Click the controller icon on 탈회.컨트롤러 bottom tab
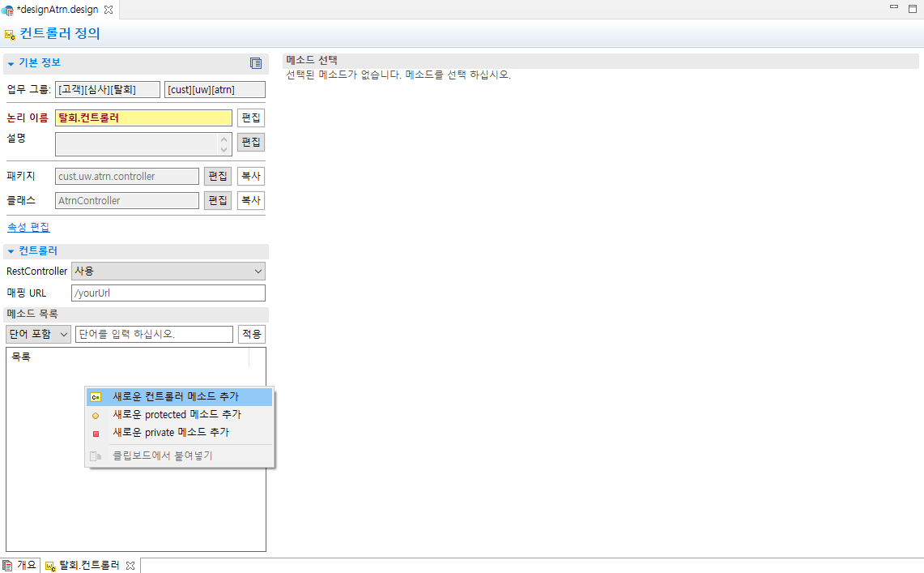Viewport: 924px width, 573px height. click(x=50, y=565)
